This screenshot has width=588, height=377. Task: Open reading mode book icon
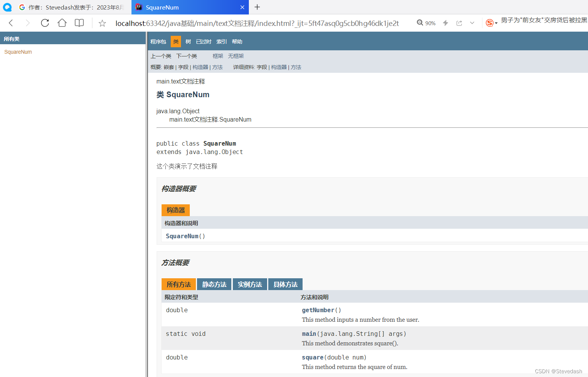point(79,23)
